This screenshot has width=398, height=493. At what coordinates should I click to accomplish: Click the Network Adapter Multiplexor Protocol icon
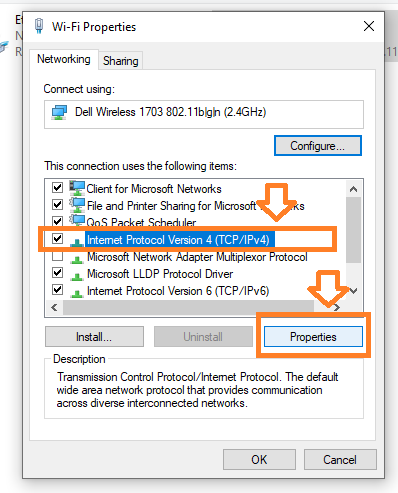pyautogui.click(x=77, y=259)
